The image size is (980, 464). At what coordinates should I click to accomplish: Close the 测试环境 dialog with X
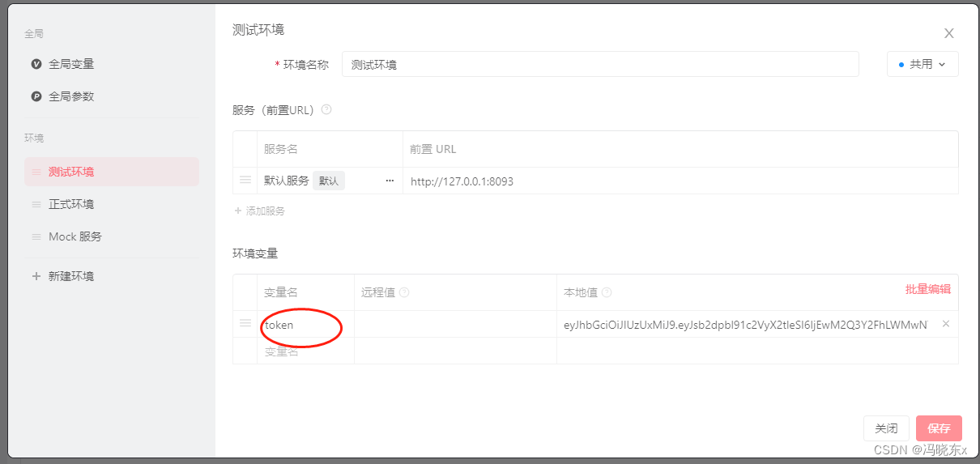(949, 33)
